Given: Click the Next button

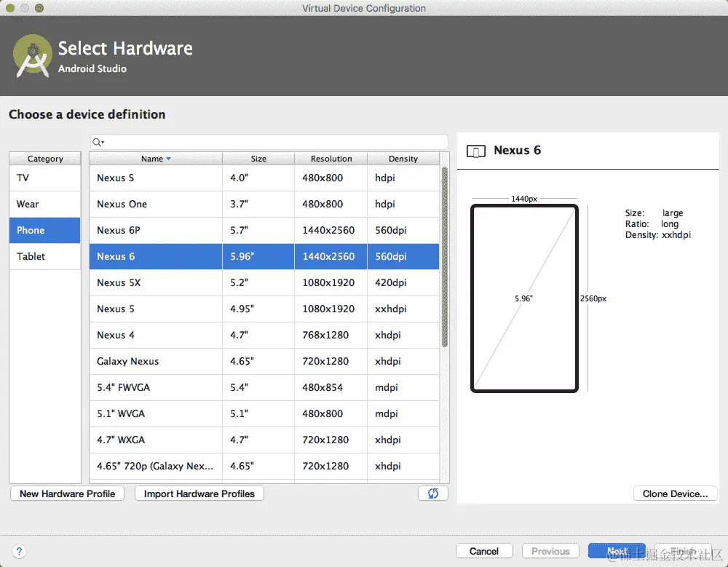Looking at the screenshot, I should (617, 551).
